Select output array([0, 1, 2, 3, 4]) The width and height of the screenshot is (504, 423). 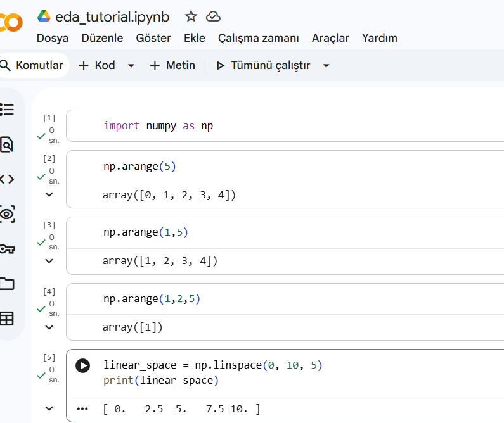(169, 195)
